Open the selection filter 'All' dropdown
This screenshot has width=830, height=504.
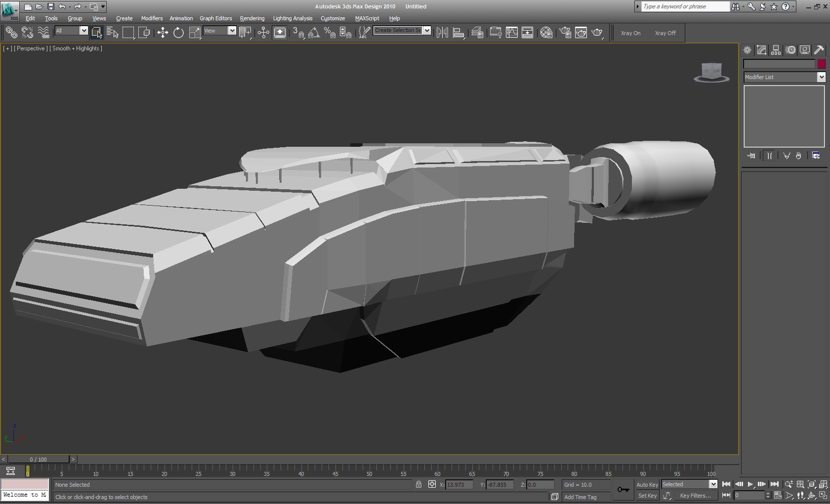click(83, 31)
